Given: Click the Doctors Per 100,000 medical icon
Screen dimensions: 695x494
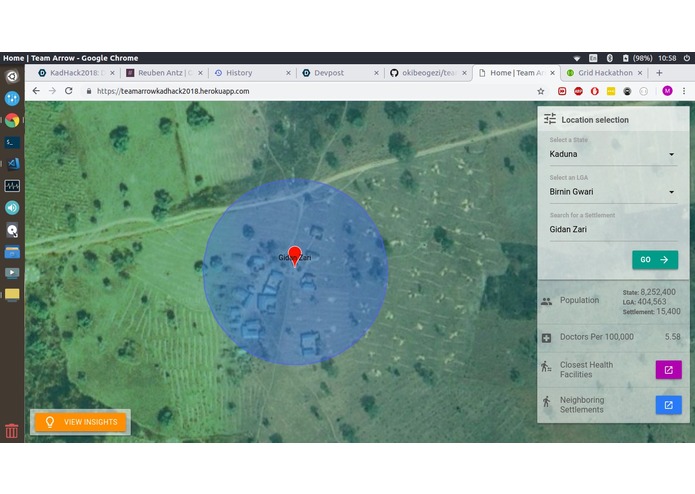Looking at the screenshot, I should (x=547, y=338).
